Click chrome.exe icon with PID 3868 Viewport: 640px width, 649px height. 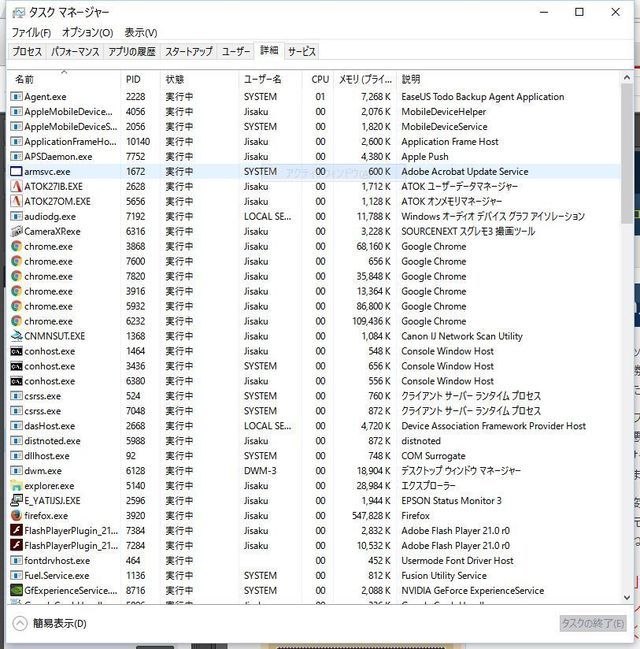tap(16, 246)
